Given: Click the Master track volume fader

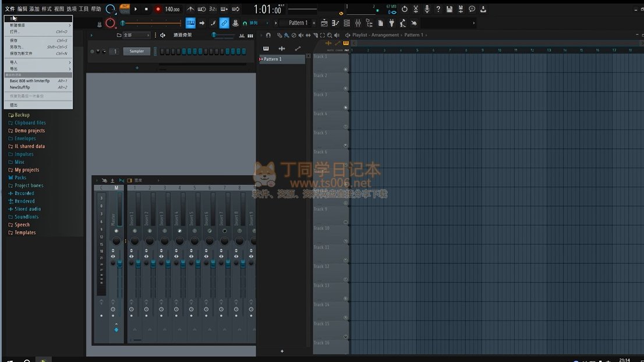Looking at the screenshot, I should (120, 265).
